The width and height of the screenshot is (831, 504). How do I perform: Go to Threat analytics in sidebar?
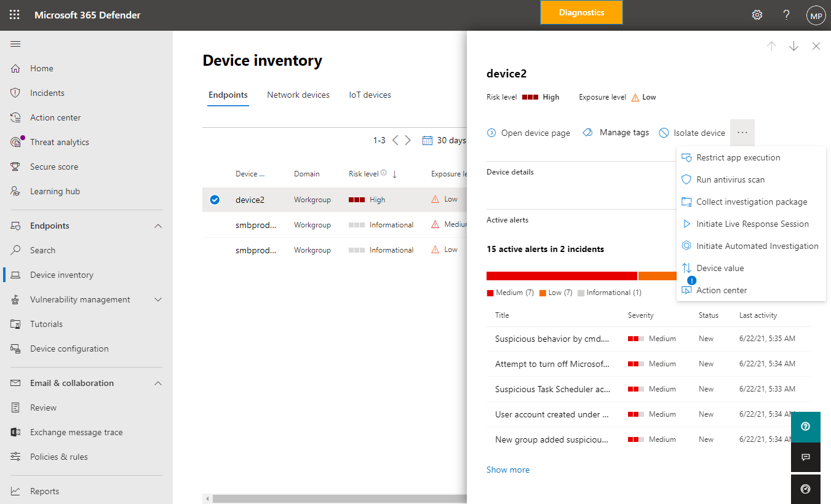(60, 142)
